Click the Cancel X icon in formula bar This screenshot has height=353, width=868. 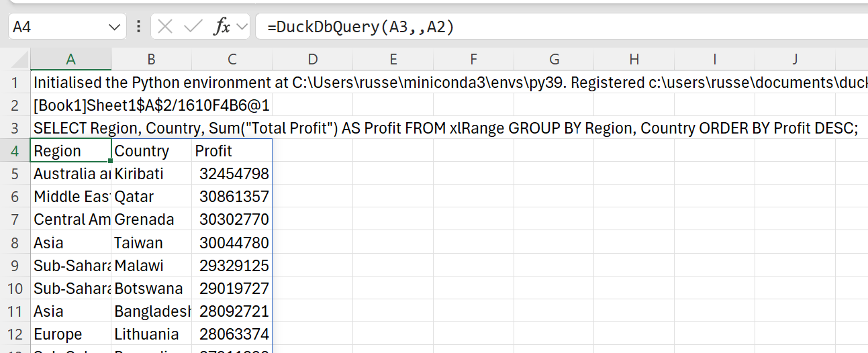[165, 27]
